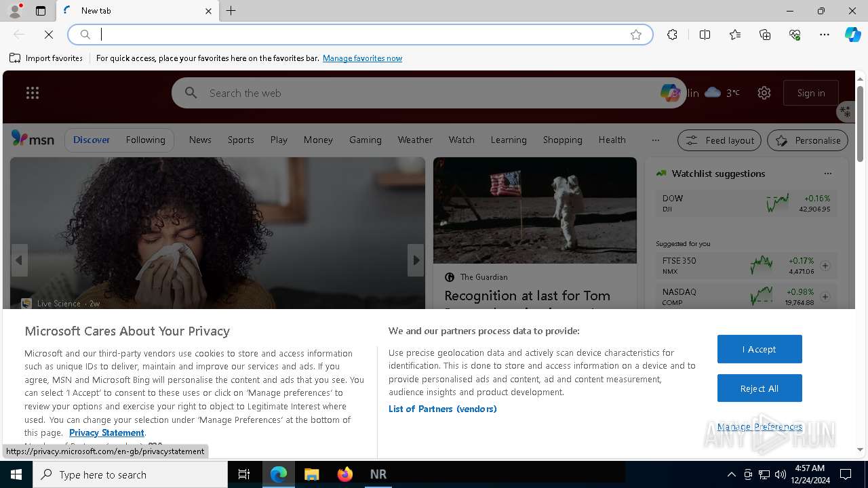Add NASDAQ to watchlist
The width and height of the screenshot is (868, 488).
pyautogui.click(x=825, y=297)
